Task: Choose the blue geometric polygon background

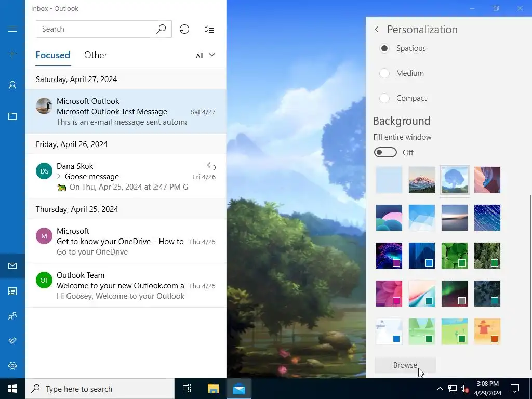Action: point(422,218)
